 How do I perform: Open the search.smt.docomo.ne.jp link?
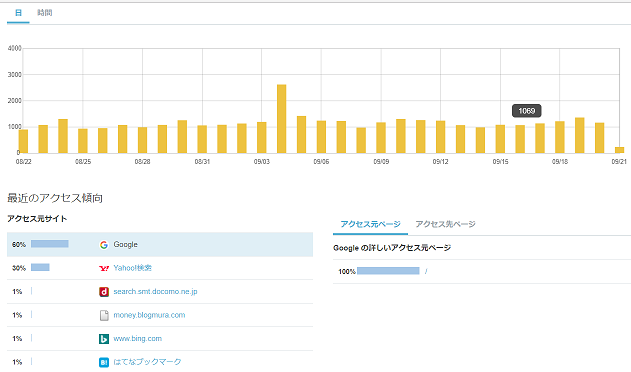[155, 291]
